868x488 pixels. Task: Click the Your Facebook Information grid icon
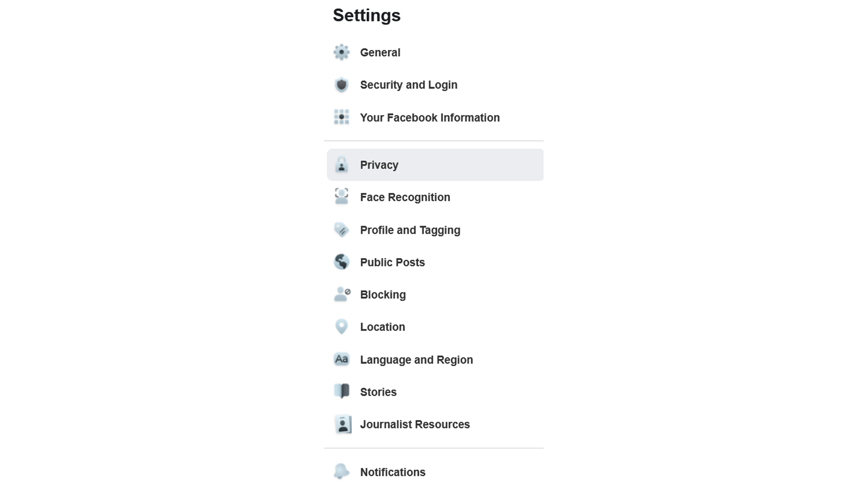click(x=341, y=118)
